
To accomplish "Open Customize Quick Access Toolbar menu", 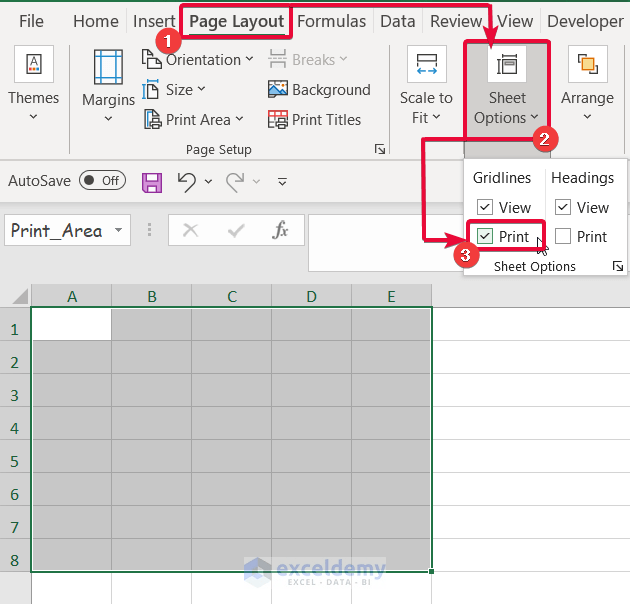I will (282, 182).
